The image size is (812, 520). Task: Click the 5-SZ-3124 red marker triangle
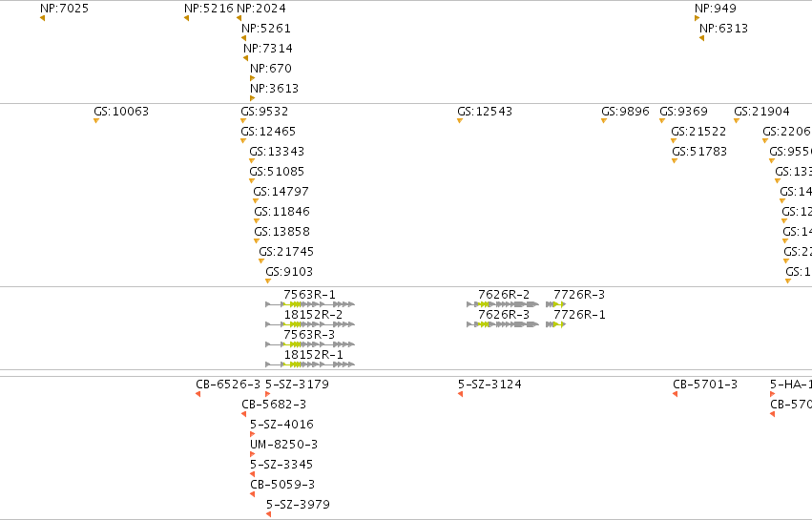pyautogui.click(x=460, y=394)
